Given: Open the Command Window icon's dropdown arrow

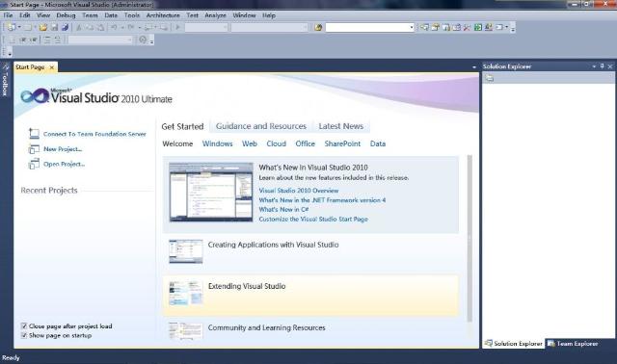Looking at the screenshot, I should coord(506,27).
